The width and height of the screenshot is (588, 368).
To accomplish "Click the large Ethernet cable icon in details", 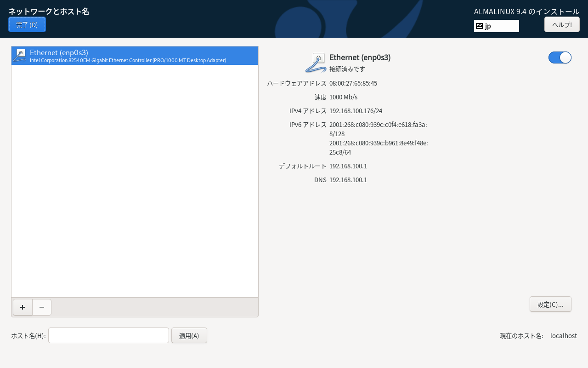I will tap(316, 63).
